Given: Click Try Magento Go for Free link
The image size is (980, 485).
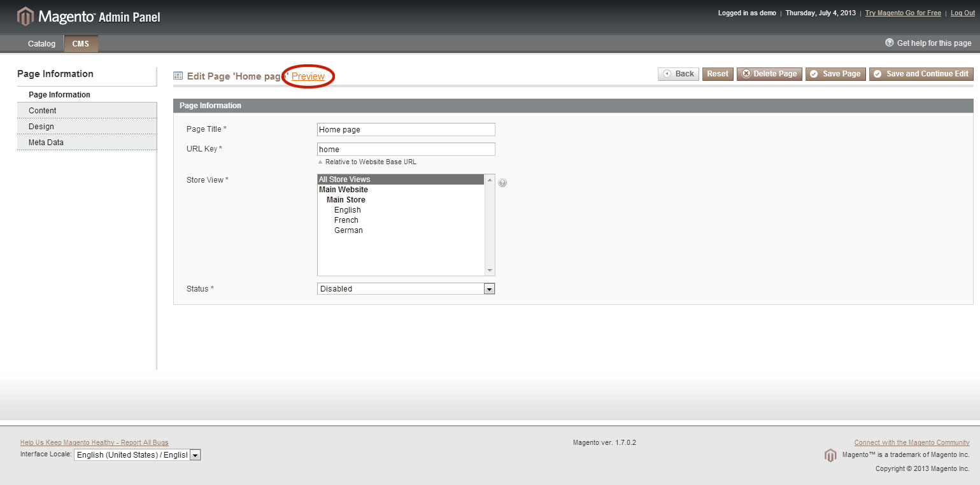Looking at the screenshot, I should click(903, 13).
